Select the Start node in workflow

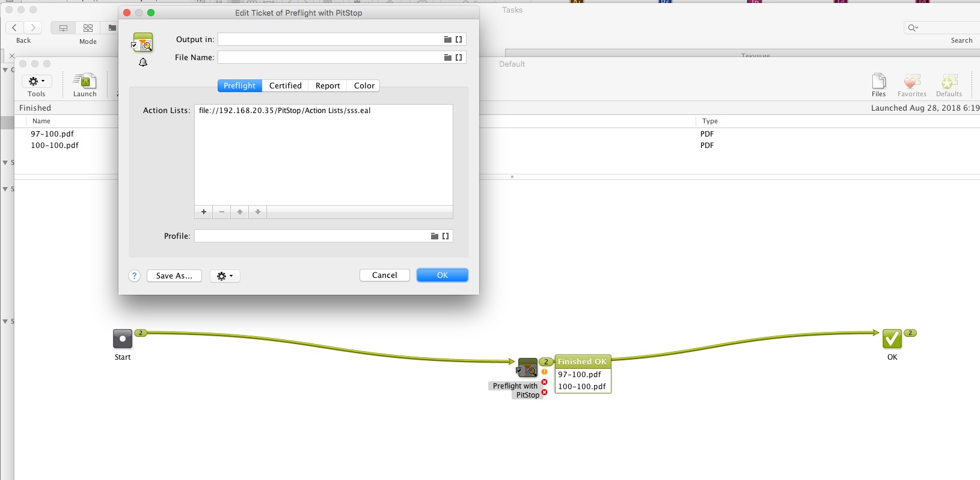(x=123, y=339)
